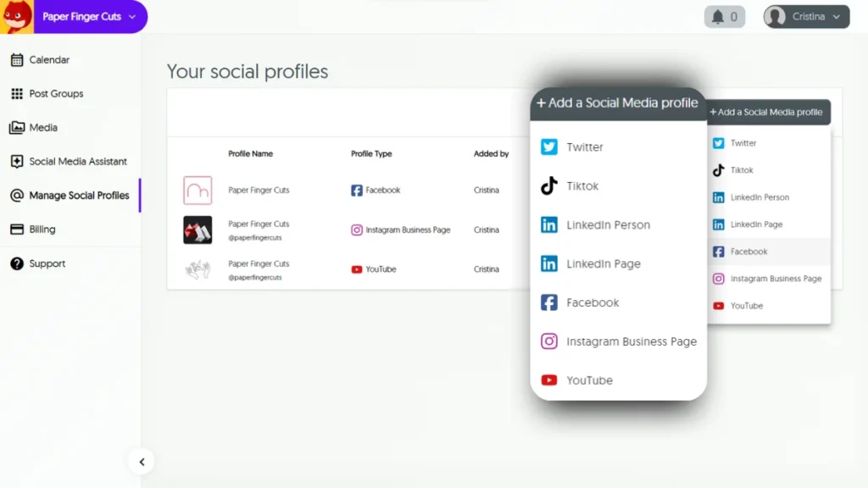Viewport: 868px width, 488px height.
Task: Select LinkedIn Page in the enlarged list
Action: click(603, 264)
